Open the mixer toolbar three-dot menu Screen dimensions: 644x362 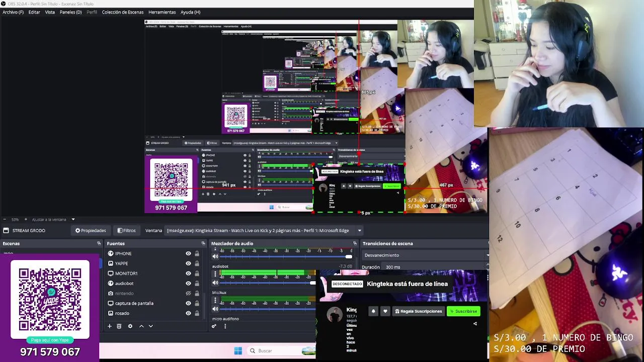click(x=225, y=326)
